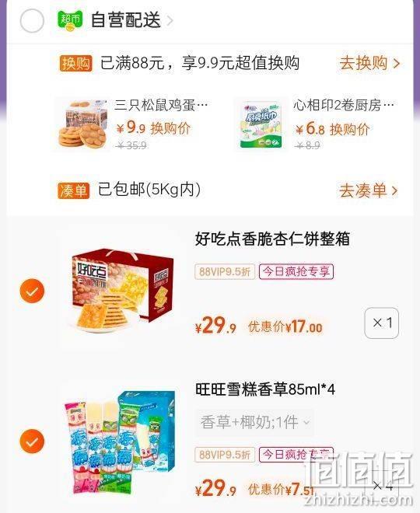Click the orange 换购 tag icon
The image size is (420, 513).
pyautogui.click(x=76, y=63)
